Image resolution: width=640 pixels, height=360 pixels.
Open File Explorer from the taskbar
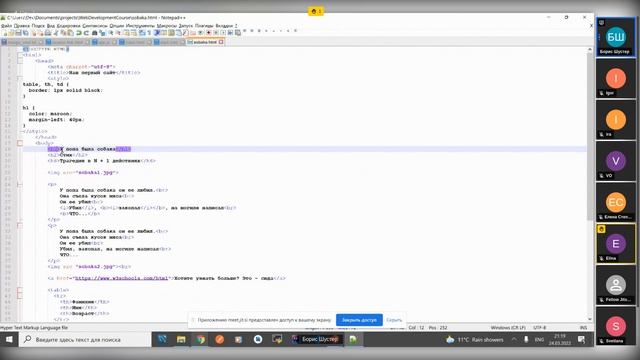click(181, 339)
